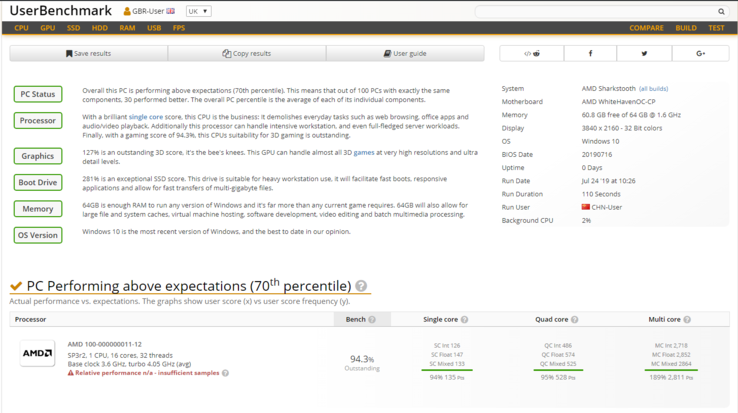
Task: Go to the COMPARE page
Action: (646, 28)
